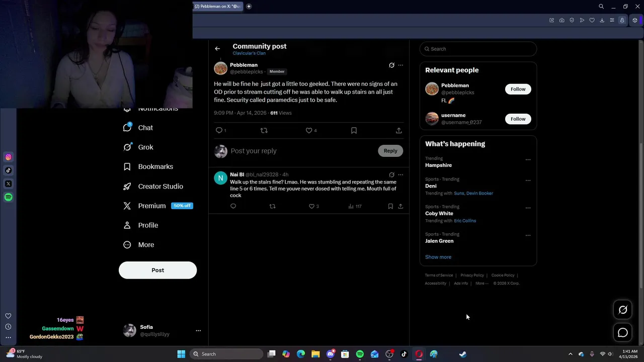Click the X Search field
Screen dimensions: 644x362
point(478,49)
